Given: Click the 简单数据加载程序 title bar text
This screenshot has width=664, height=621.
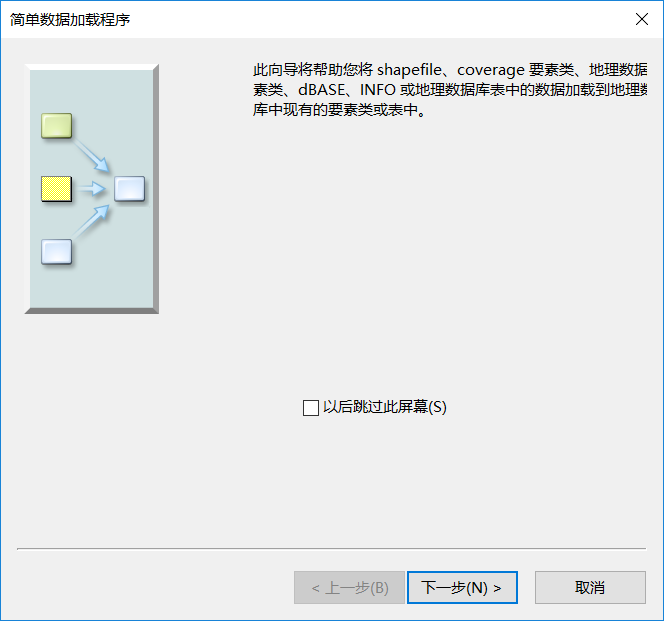Looking at the screenshot, I should coord(70,19).
